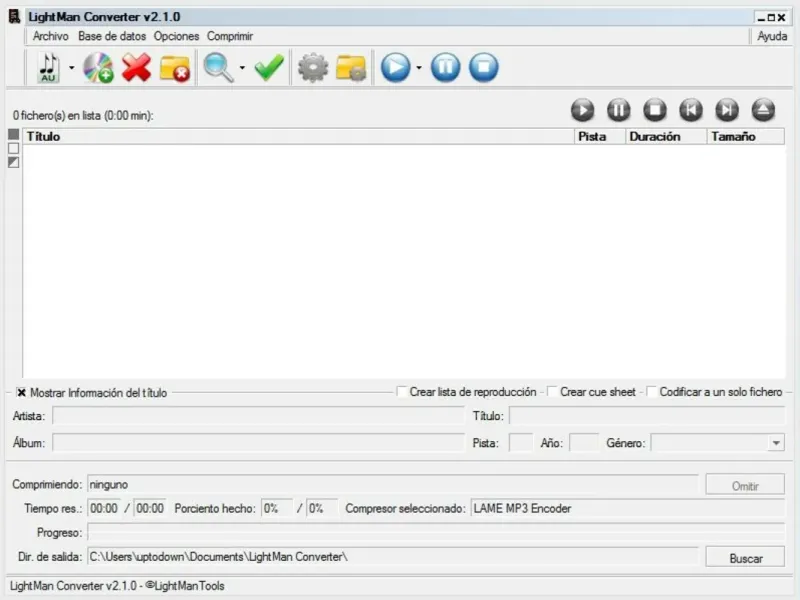Stop encoding with the blue stop button
800x600 pixels.
point(484,67)
